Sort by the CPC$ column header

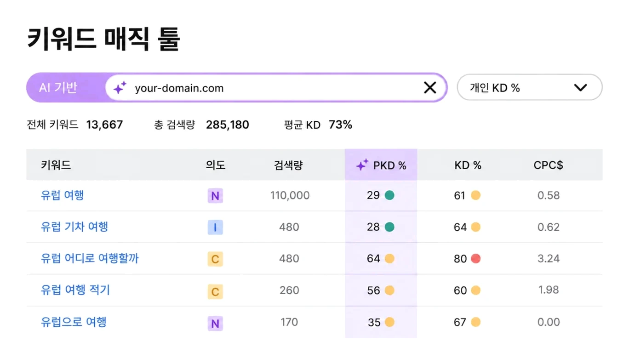[548, 165]
